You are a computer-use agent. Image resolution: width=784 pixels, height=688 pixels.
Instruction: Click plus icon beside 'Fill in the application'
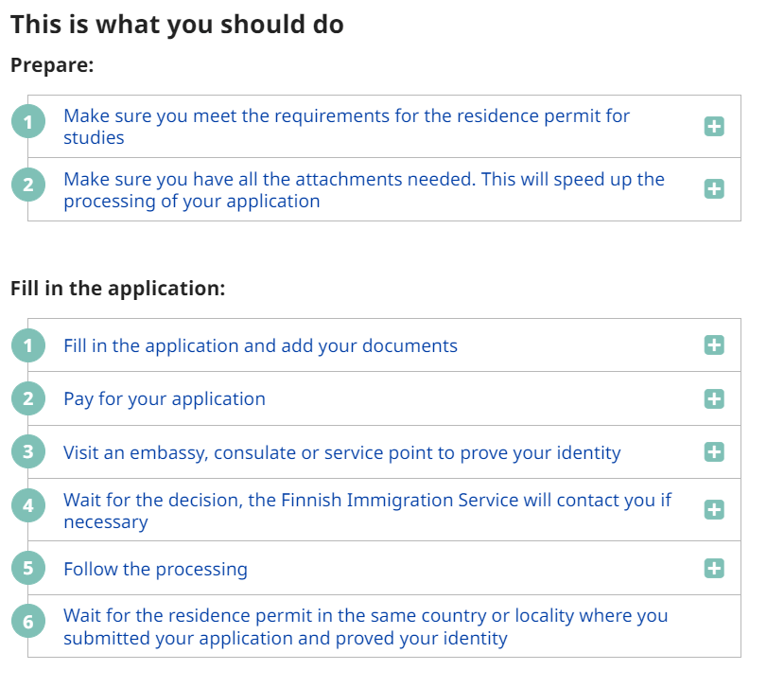click(x=714, y=345)
